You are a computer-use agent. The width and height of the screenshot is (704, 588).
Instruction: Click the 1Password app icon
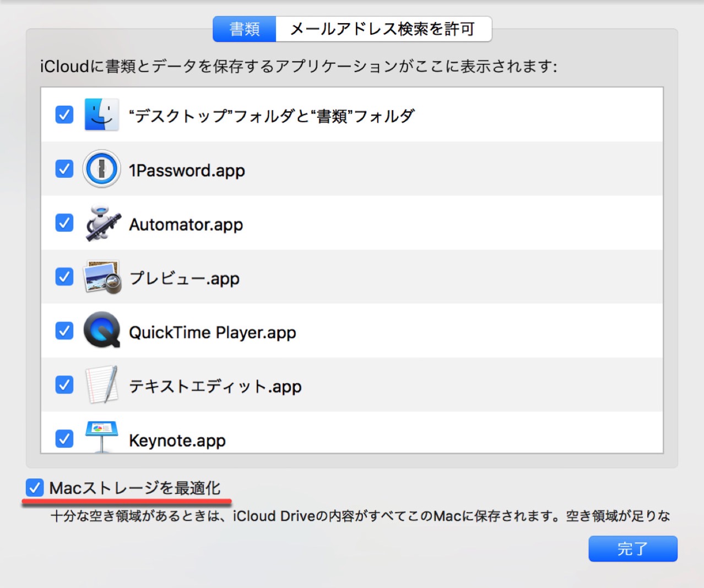[x=101, y=169]
